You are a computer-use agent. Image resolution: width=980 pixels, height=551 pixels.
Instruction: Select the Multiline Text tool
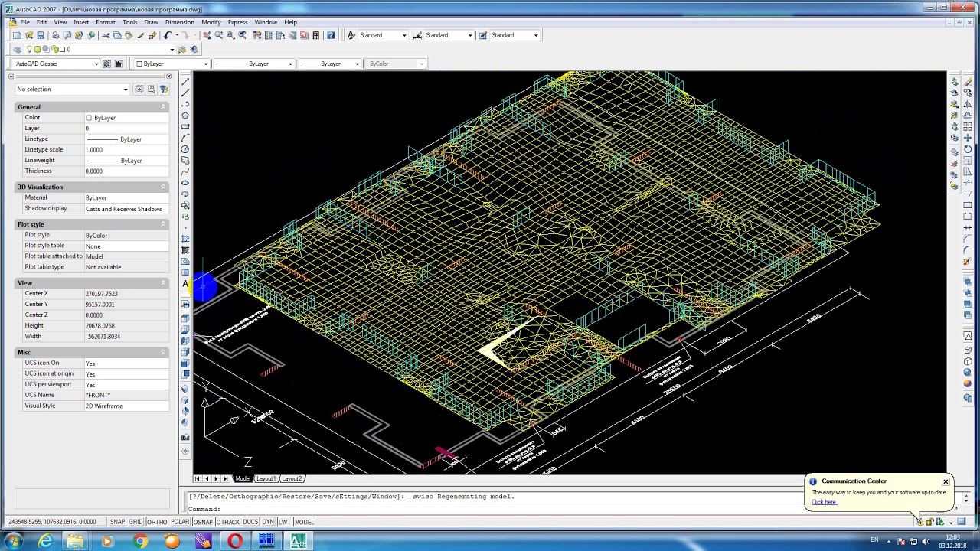point(185,284)
